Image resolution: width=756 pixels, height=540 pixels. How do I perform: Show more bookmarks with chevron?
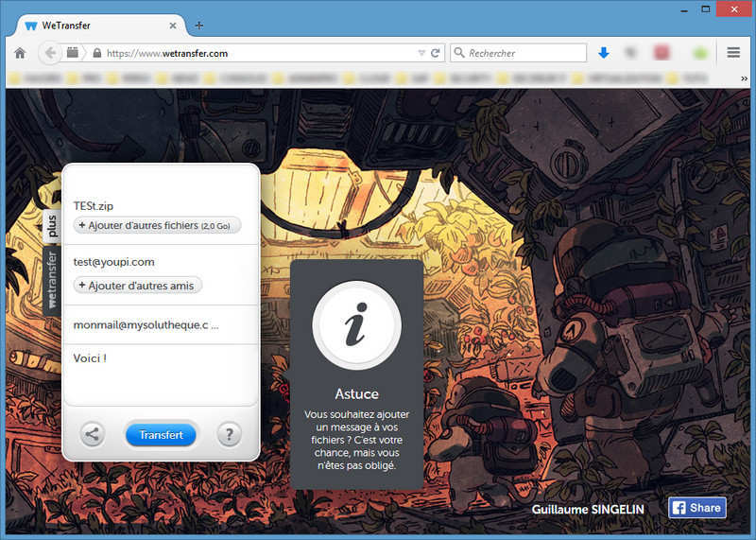(x=744, y=78)
